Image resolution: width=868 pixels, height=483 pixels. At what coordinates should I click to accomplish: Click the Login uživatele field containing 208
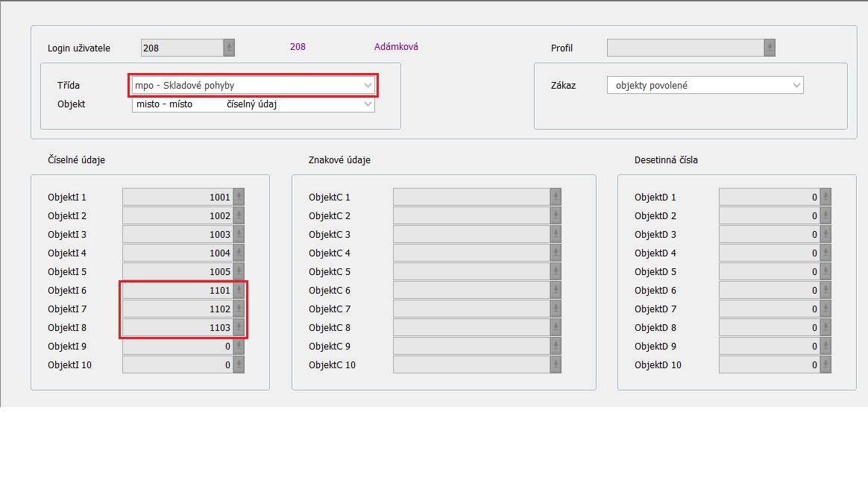pyautogui.click(x=182, y=48)
